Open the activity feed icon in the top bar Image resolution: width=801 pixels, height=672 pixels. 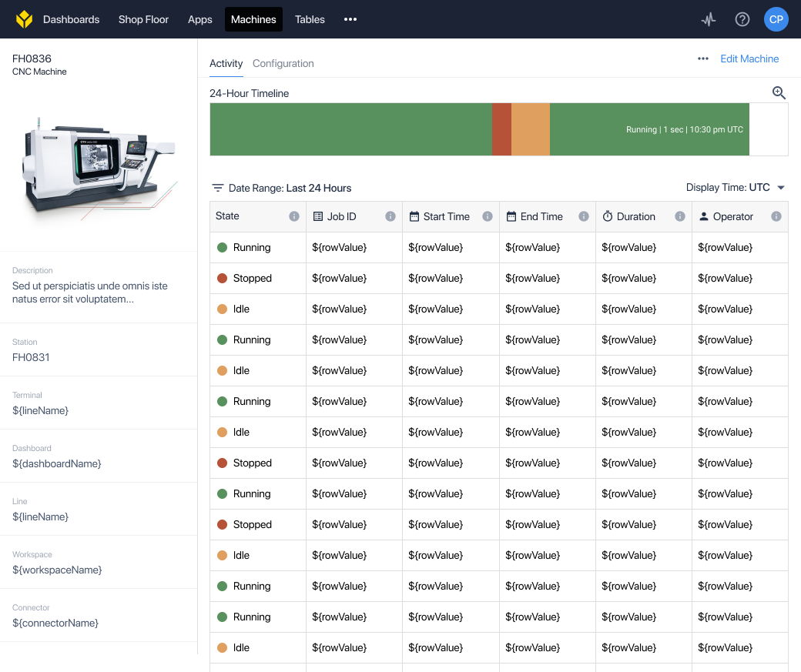[708, 19]
